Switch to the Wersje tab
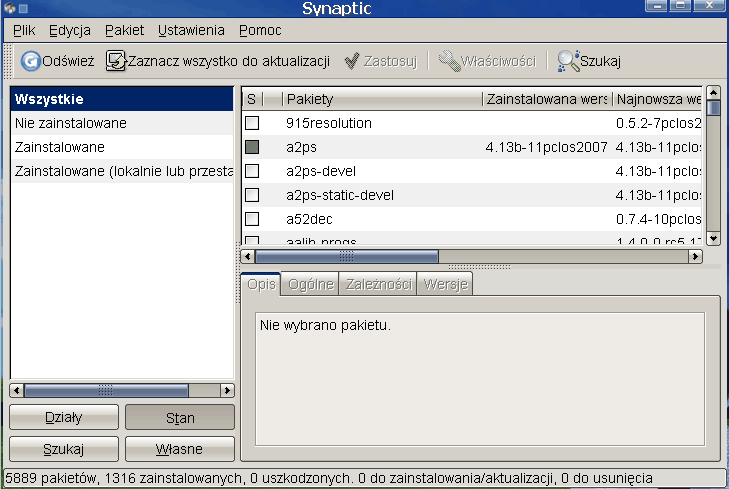 click(445, 284)
